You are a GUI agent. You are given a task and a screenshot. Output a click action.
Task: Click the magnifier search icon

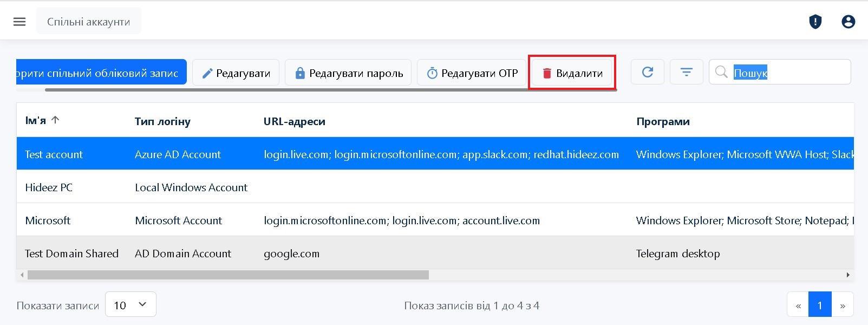point(721,72)
